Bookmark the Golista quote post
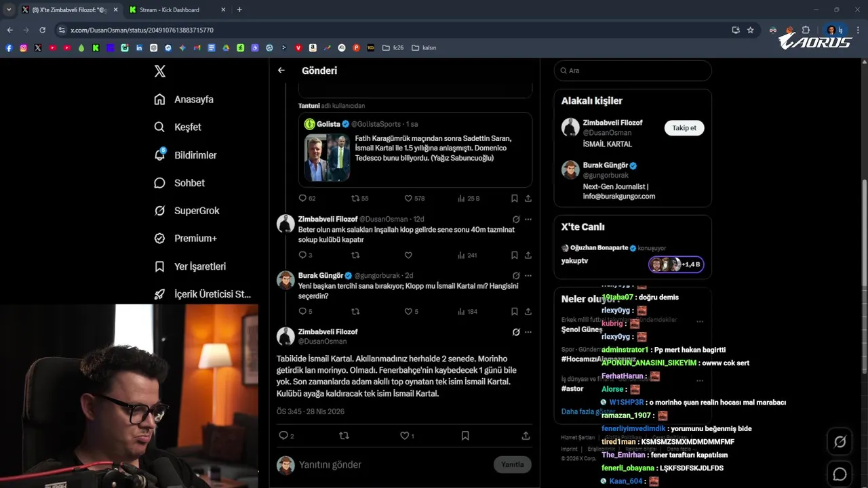The width and height of the screenshot is (868, 488). [x=515, y=199]
